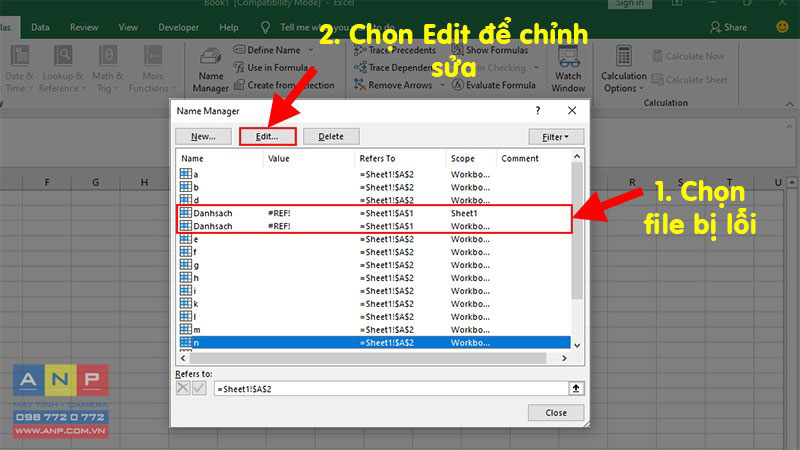800x450 pixels.
Task: Click Calculate Now in the ribbon
Action: coord(688,56)
